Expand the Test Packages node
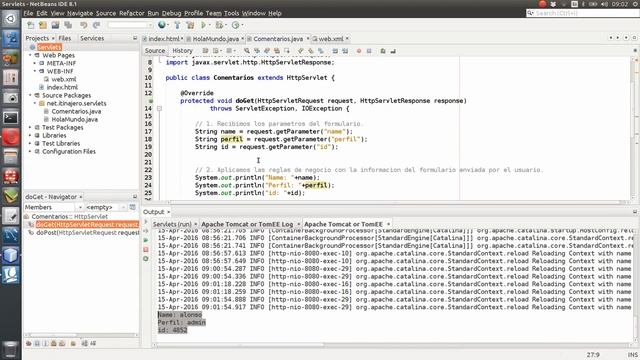Image resolution: width=640 pixels, height=360 pixels. (30, 127)
